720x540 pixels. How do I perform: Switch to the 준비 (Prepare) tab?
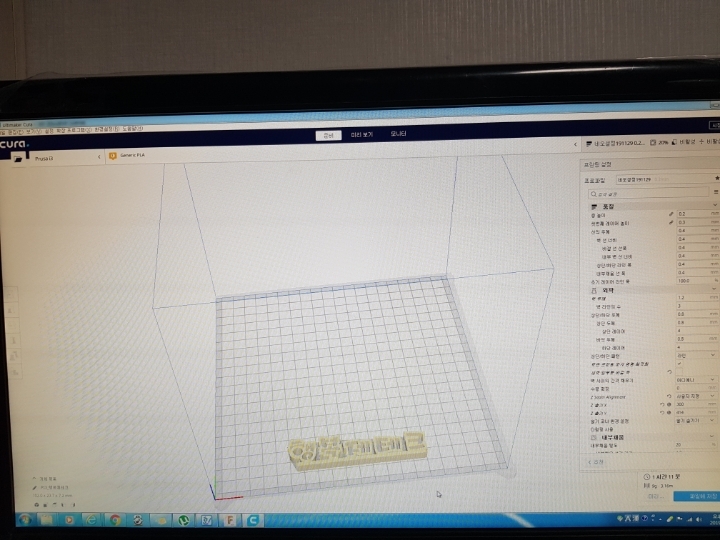(328, 135)
